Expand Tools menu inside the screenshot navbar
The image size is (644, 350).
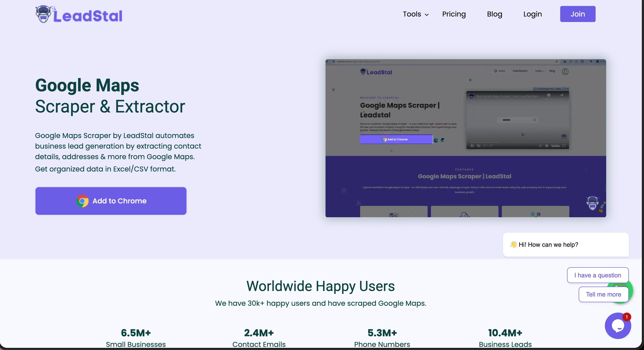(539, 71)
